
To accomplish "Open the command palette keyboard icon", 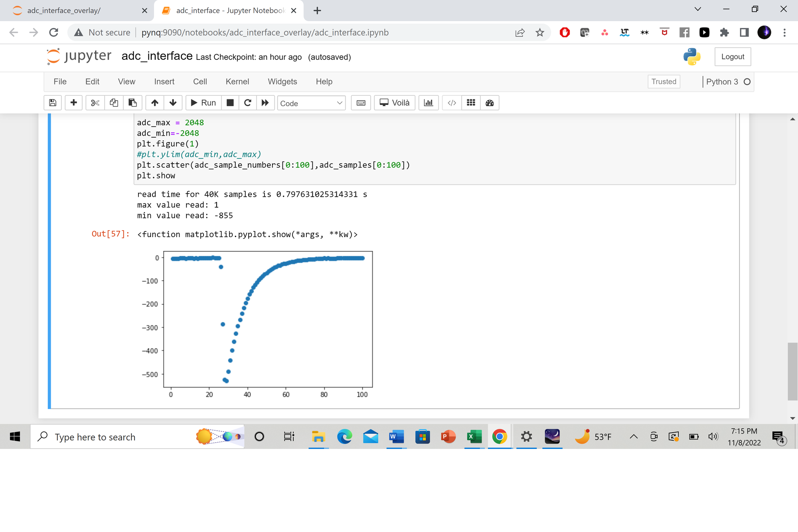I will pos(361,103).
